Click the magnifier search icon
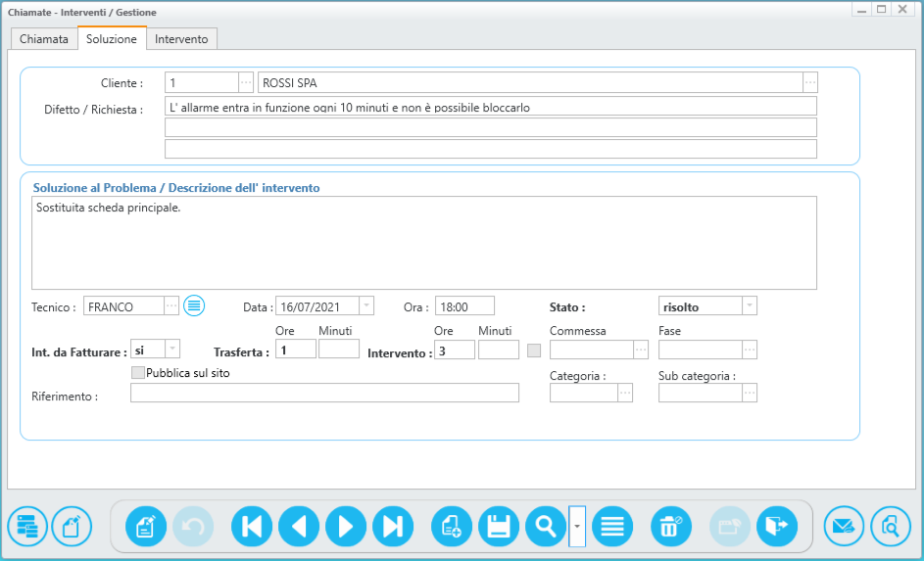 point(546,527)
